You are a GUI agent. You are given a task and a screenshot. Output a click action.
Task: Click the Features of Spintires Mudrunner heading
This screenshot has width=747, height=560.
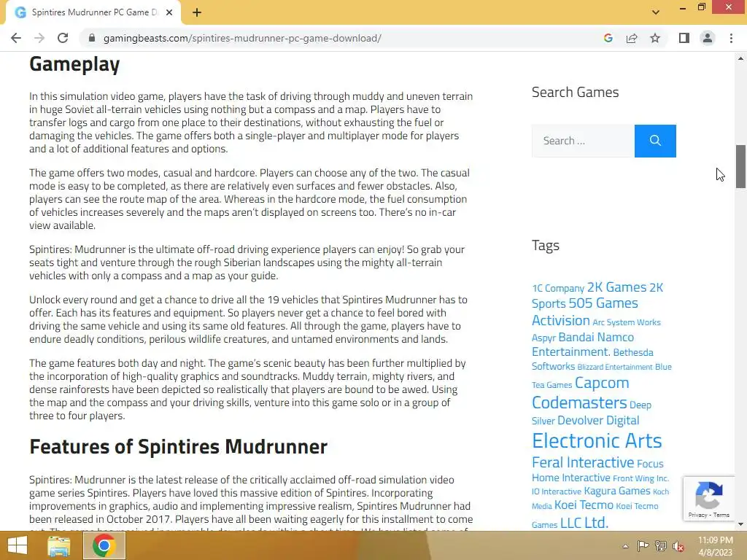178,447
